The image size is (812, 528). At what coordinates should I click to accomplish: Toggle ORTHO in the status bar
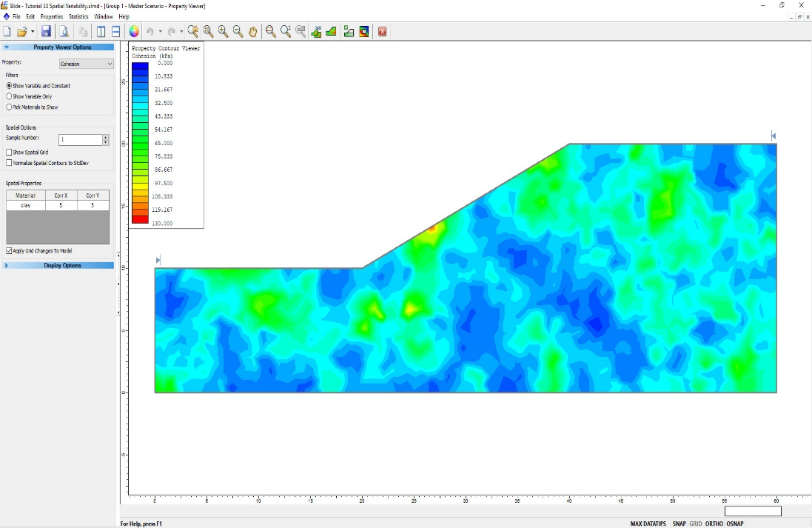pyautogui.click(x=714, y=524)
